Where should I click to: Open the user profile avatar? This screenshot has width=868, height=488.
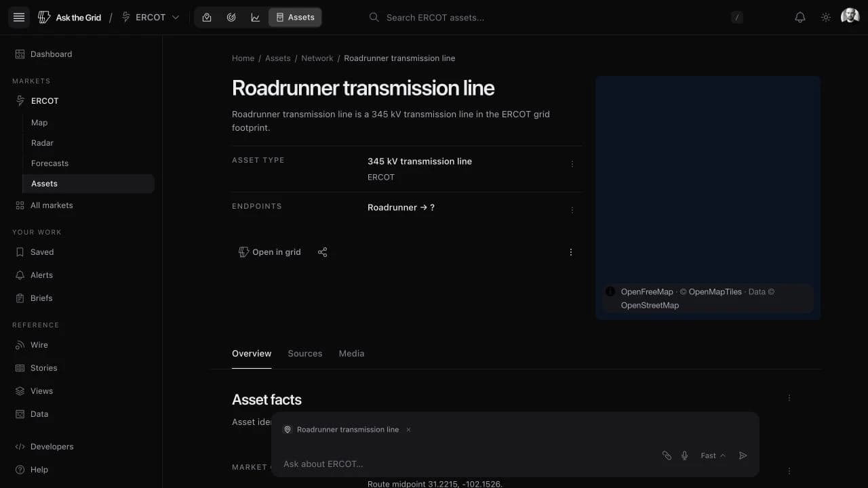click(850, 16)
